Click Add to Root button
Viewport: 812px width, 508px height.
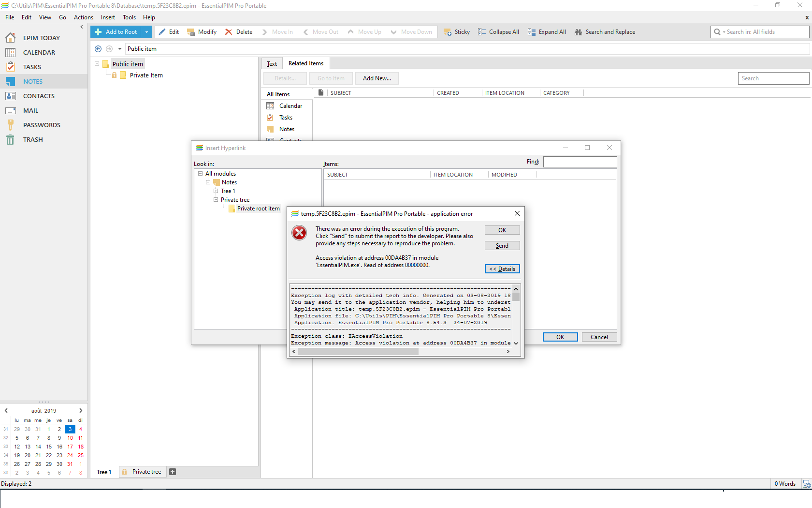click(x=116, y=32)
